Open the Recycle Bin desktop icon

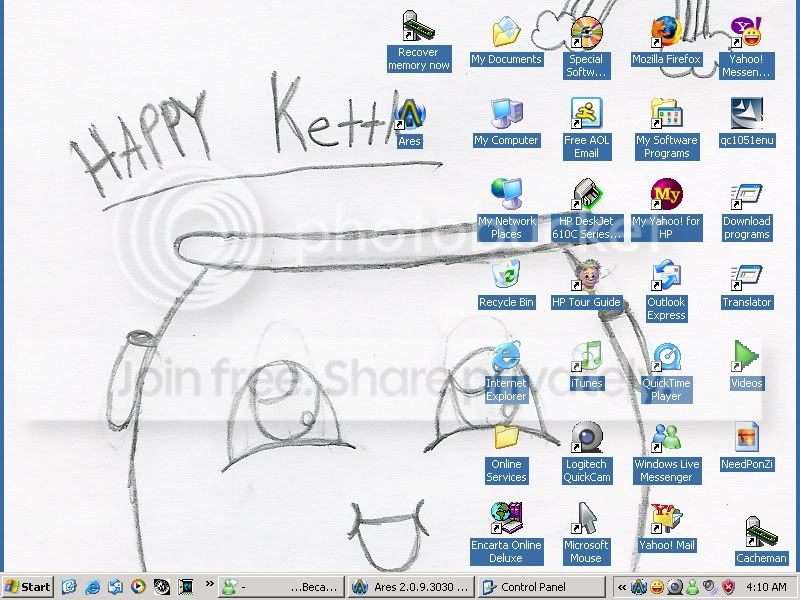point(506,275)
